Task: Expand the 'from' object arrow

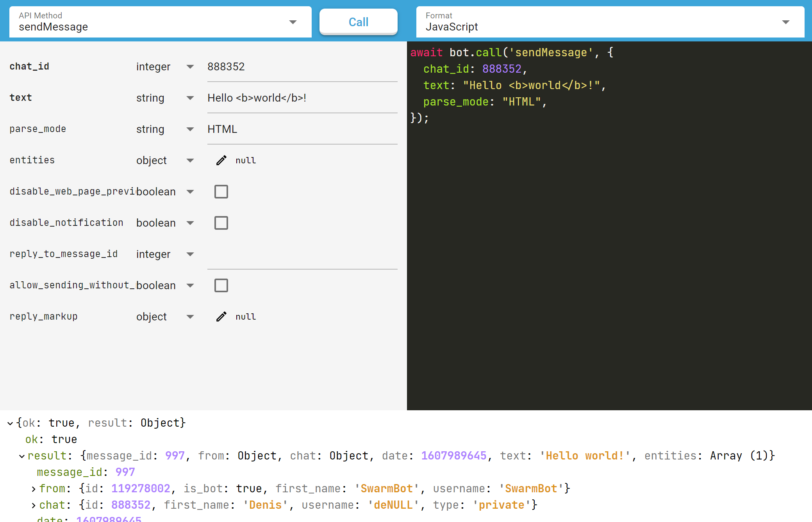Action: (34, 489)
